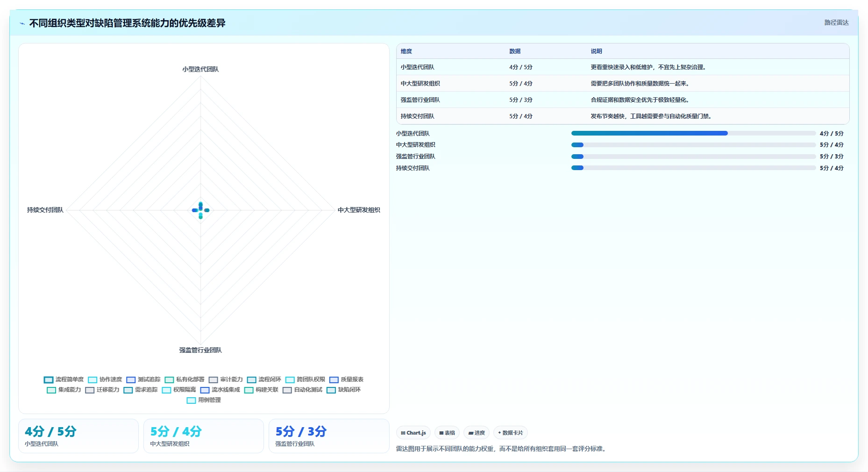Image resolution: width=868 pixels, height=472 pixels.
Task: Toggle the 流程简单度 legend item
Action: 64,379
